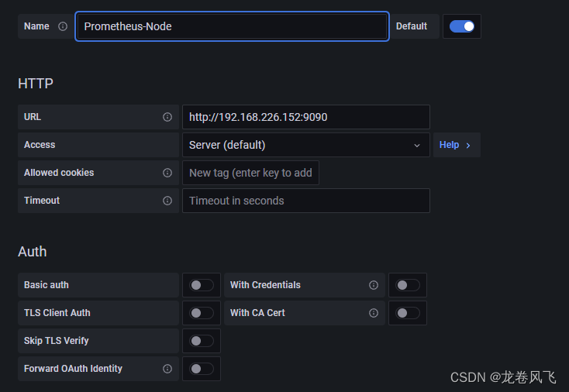The height and width of the screenshot is (392, 569).
Task: Enable the Skip TLS Verify switch
Action: click(202, 341)
